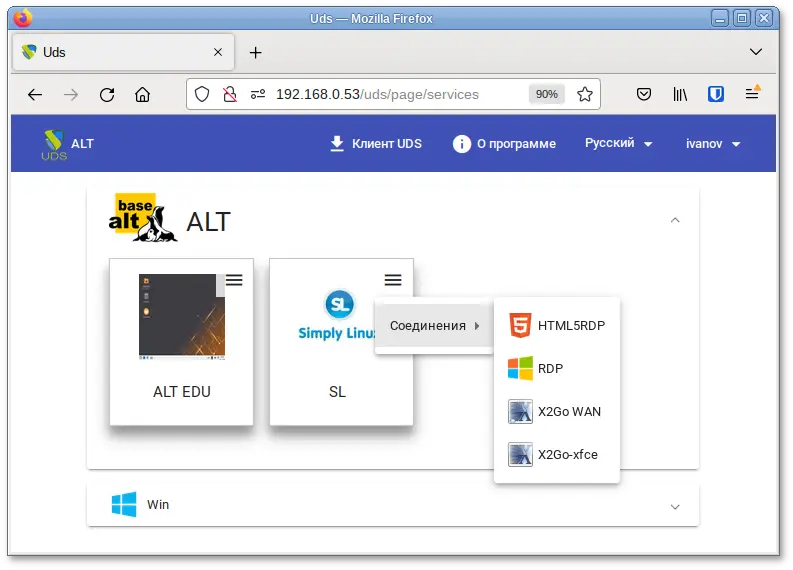Open the Pocket save icon
The height and width of the screenshot is (570, 793).
[645, 94]
